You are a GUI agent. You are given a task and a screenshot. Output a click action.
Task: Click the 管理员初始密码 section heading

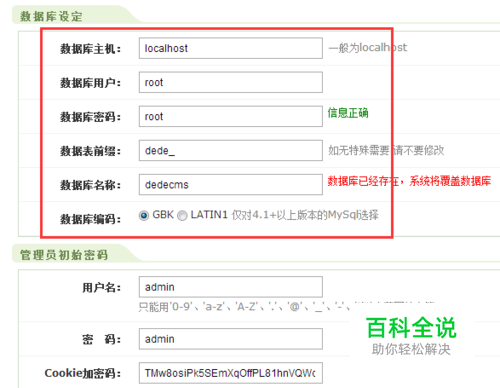pos(64,255)
